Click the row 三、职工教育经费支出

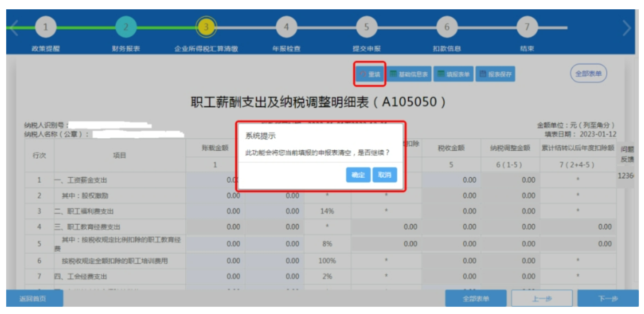(x=320, y=227)
